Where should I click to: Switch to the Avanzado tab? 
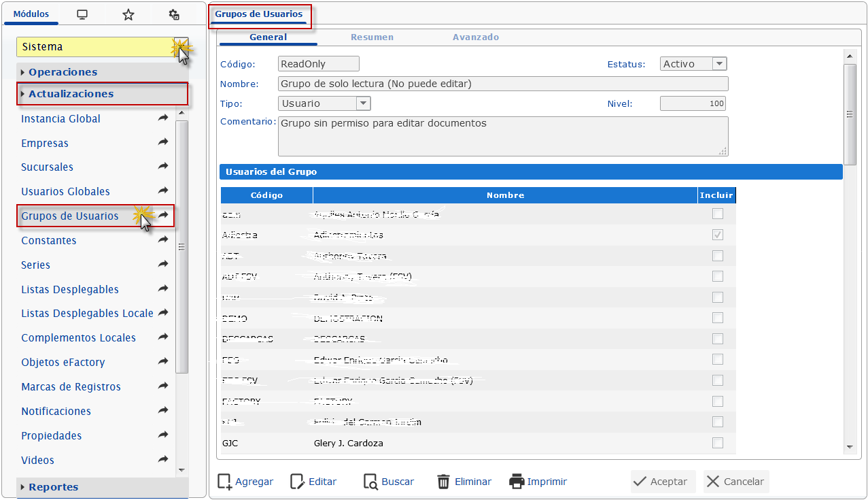(476, 37)
